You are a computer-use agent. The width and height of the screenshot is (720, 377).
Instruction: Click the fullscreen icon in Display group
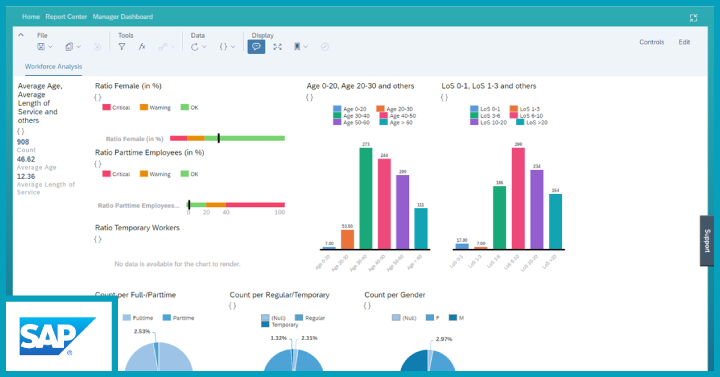tap(277, 47)
